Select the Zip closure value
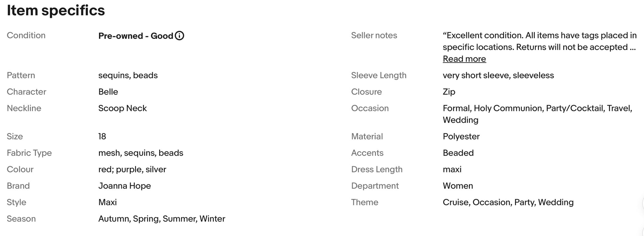Screen dimensions: 644x236 coord(449,92)
